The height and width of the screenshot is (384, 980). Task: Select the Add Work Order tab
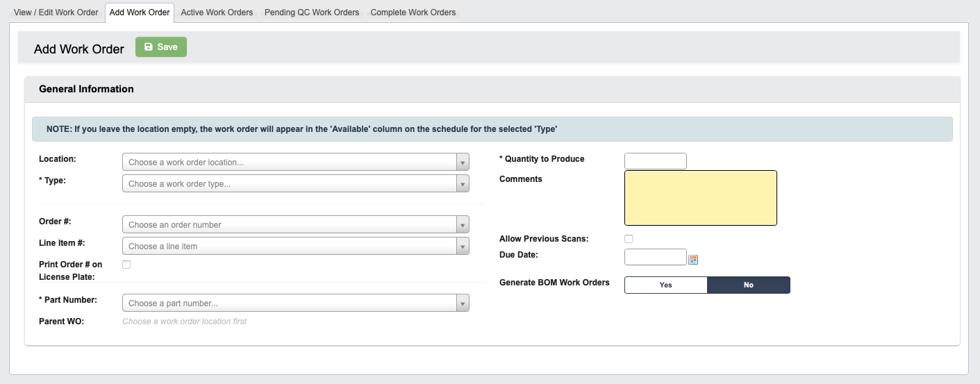140,12
